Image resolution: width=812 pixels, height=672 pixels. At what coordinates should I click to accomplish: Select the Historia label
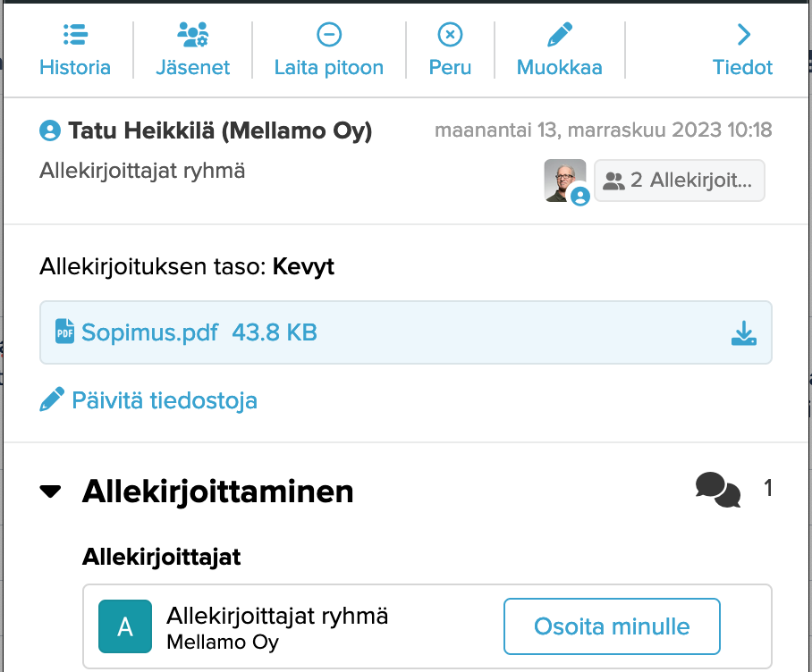[x=75, y=67]
